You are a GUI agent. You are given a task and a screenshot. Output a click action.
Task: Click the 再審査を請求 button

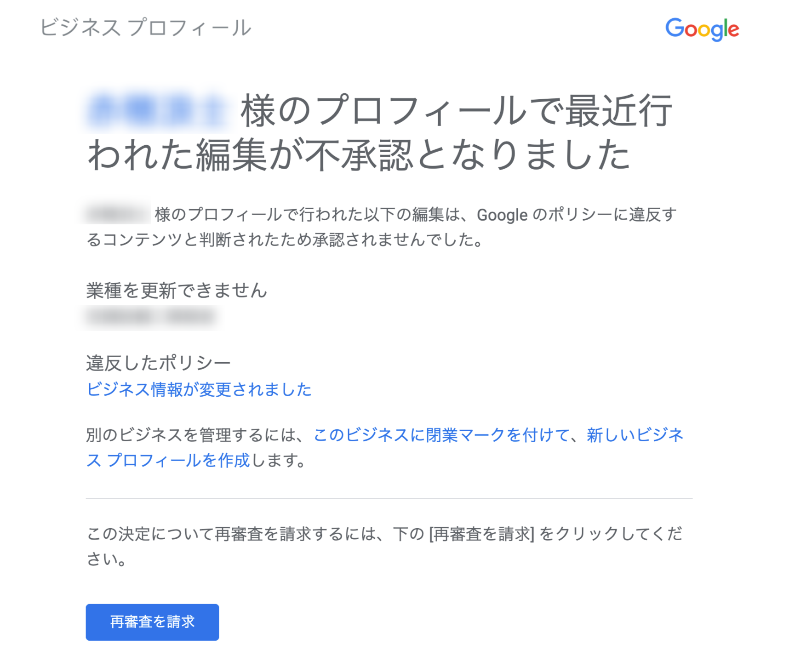point(152,622)
